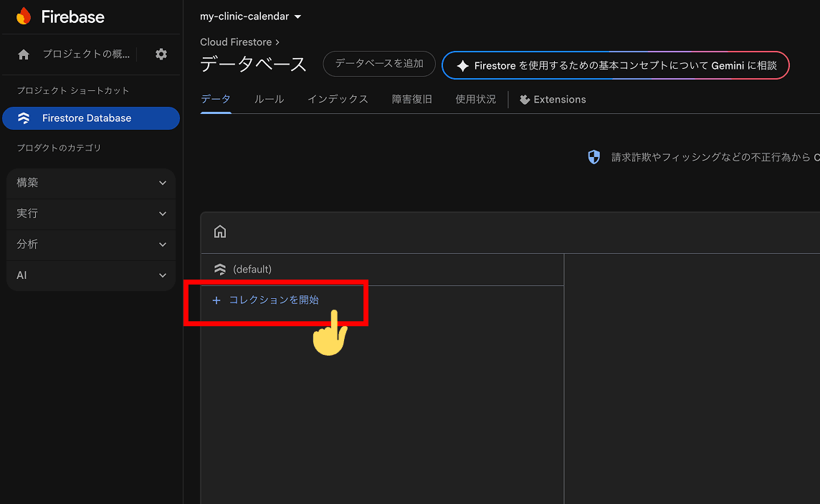Select the (default) database row
This screenshot has width=820, height=504.
(x=383, y=270)
